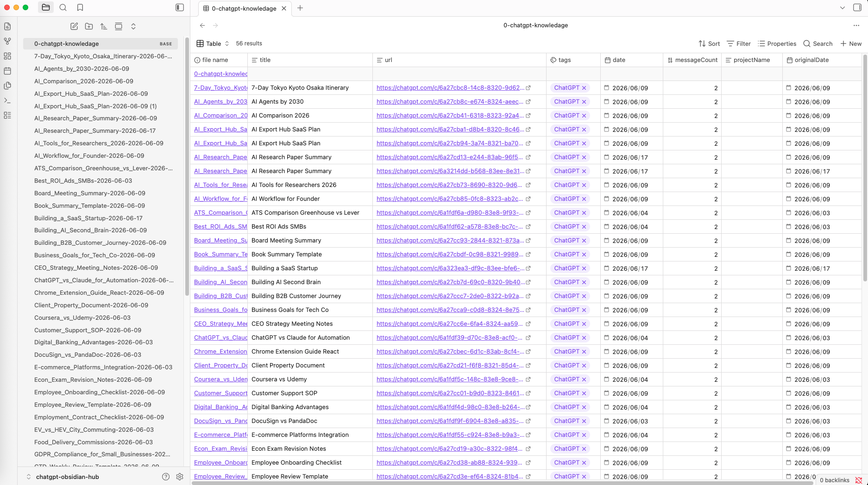Navigate forward with right arrow
868x485 pixels.
click(x=215, y=25)
